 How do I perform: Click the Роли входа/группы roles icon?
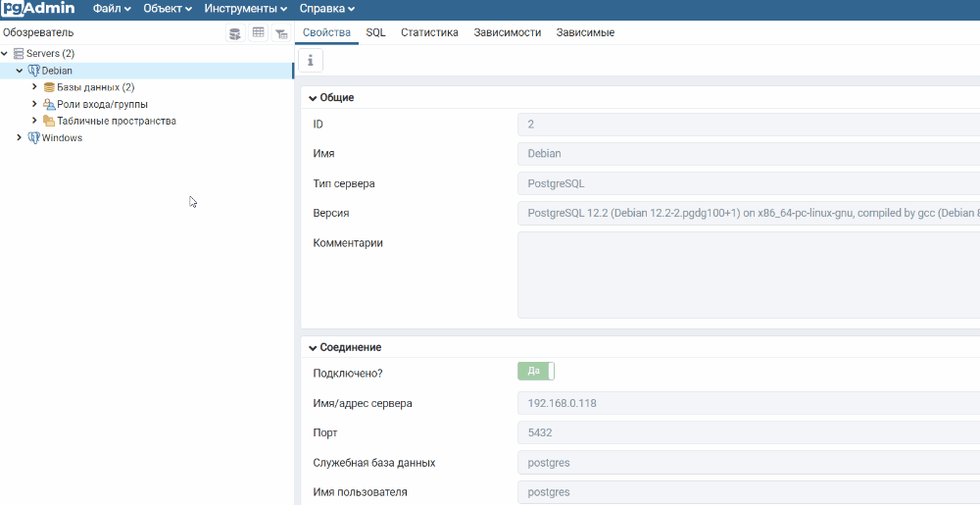tap(49, 104)
